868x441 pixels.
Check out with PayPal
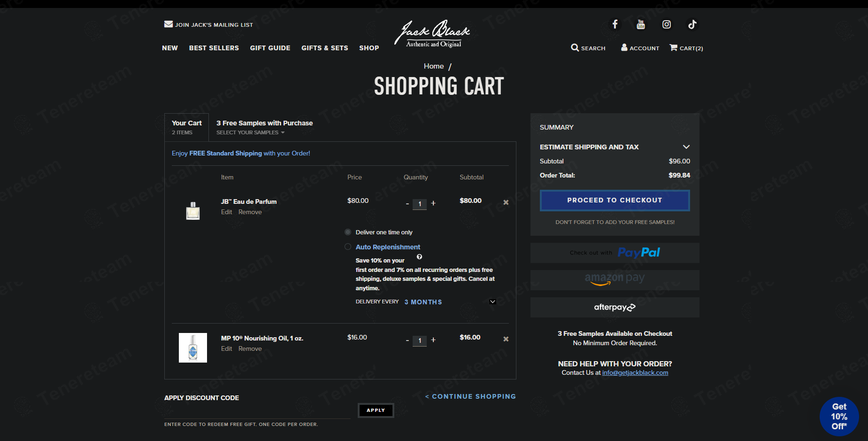pos(615,253)
